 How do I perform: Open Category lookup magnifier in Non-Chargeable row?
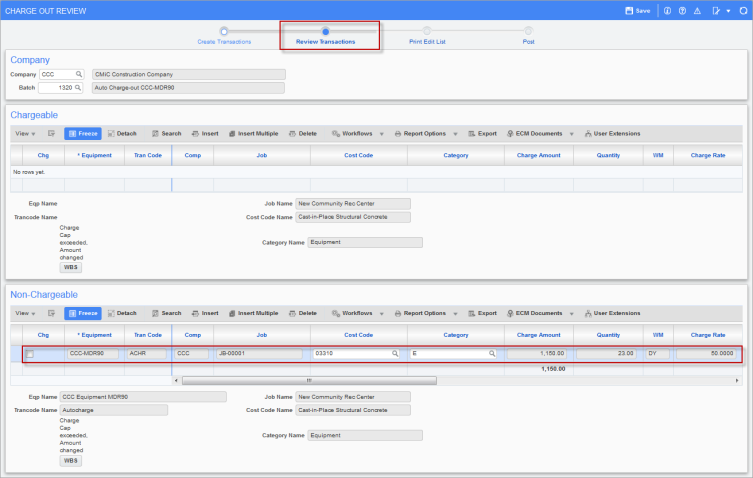point(492,354)
